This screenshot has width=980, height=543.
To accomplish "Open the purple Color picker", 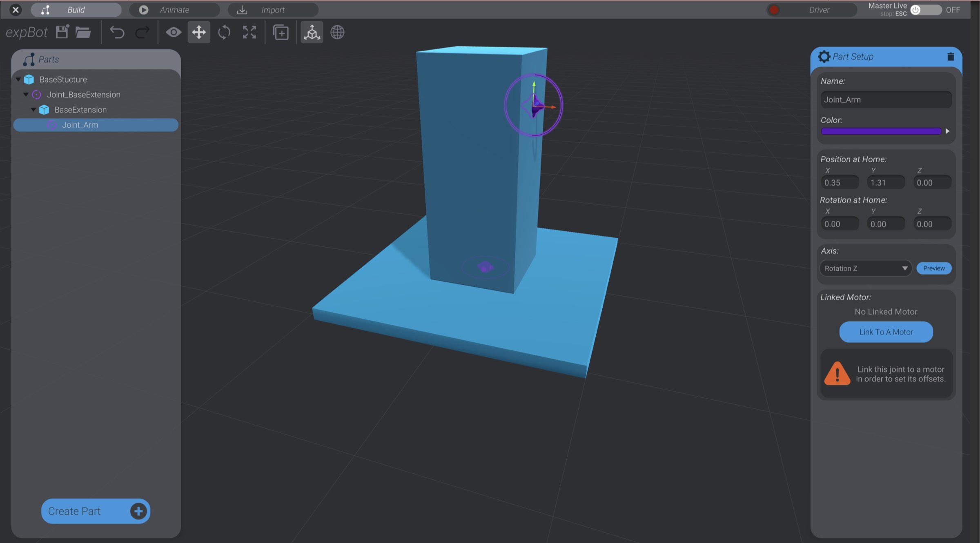I will tap(880, 131).
